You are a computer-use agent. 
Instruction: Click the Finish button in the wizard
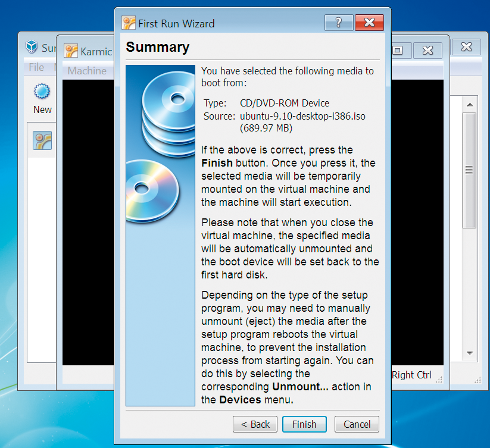click(x=304, y=424)
